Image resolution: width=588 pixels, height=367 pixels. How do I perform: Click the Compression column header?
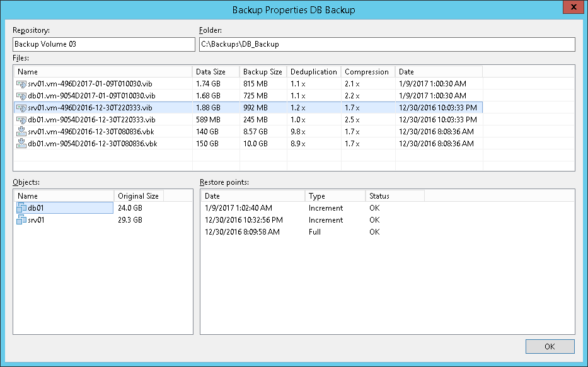tap(367, 72)
